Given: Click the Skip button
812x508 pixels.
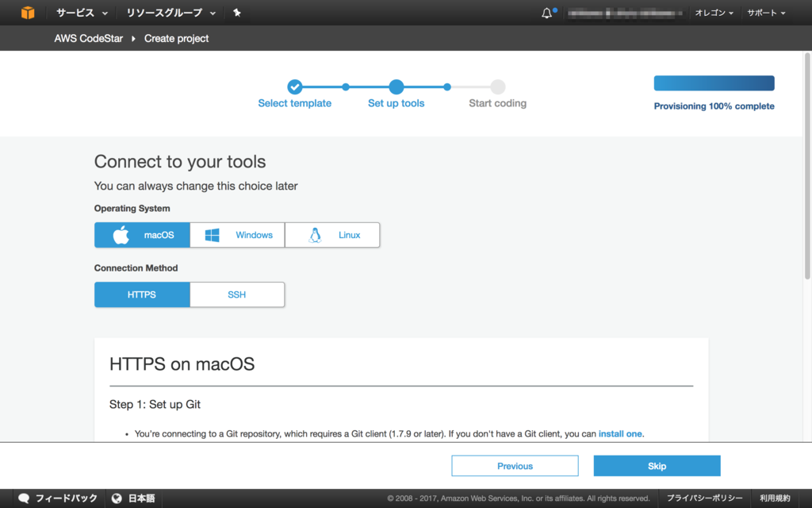Looking at the screenshot, I should pyautogui.click(x=657, y=466).
